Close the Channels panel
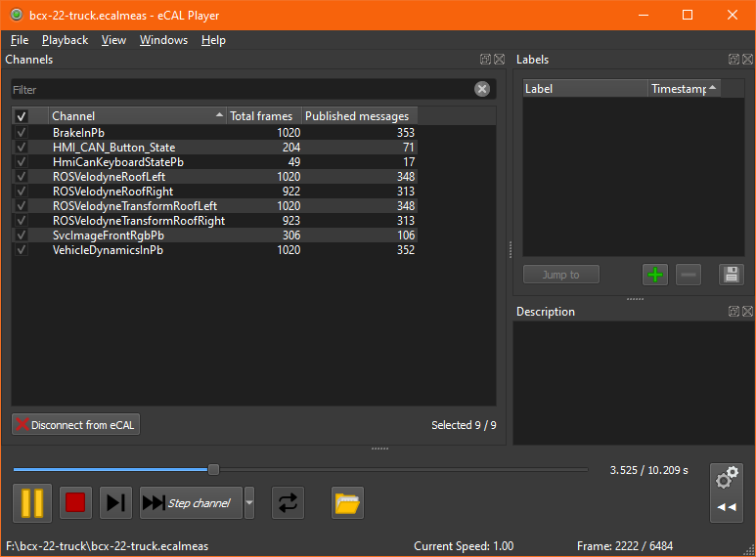The image size is (756, 557). pos(500,60)
